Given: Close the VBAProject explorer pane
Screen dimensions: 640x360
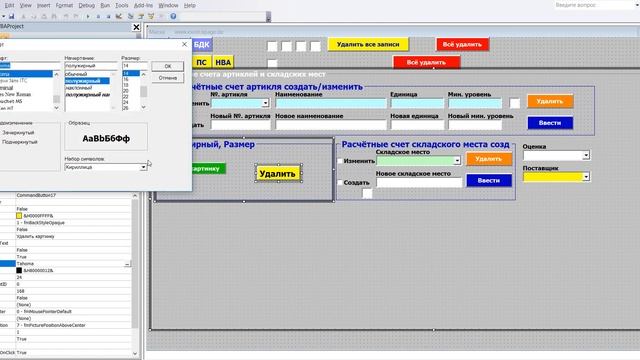Looking at the screenshot, I should click(136, 27).
